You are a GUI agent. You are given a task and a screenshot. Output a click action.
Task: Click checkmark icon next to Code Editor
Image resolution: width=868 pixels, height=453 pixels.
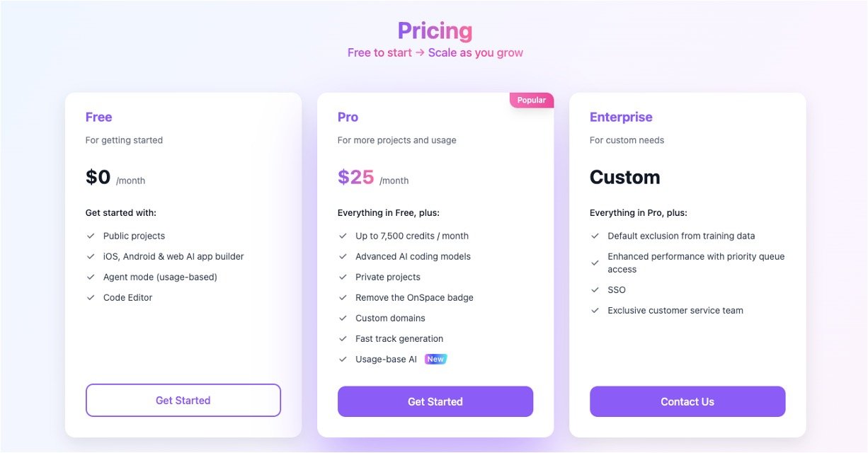91,298
